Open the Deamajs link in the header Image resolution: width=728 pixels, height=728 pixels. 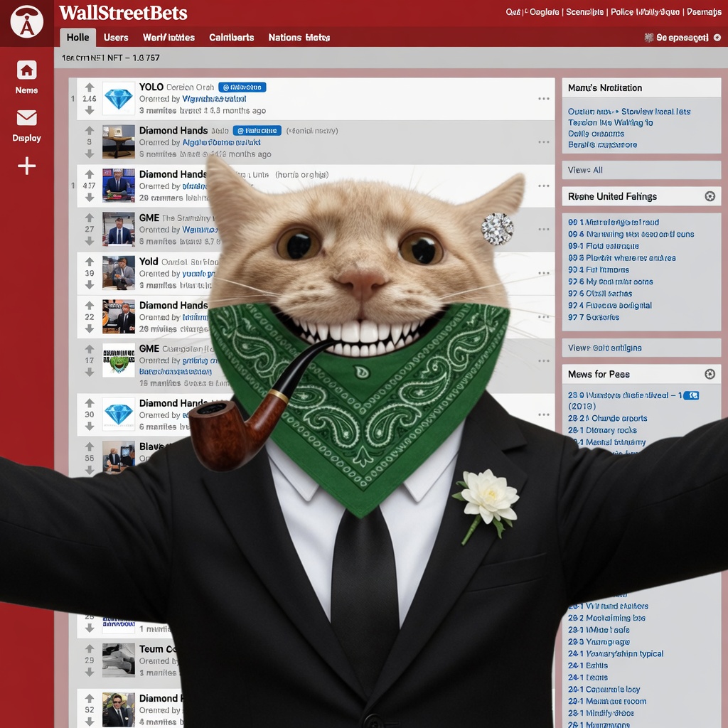coord(704,12)
